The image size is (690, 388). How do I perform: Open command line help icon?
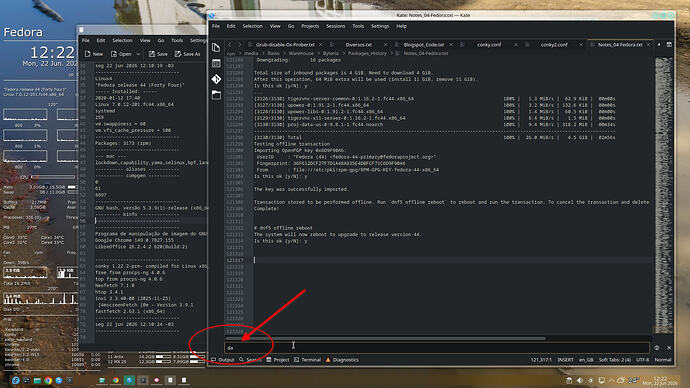click(657, 348)
